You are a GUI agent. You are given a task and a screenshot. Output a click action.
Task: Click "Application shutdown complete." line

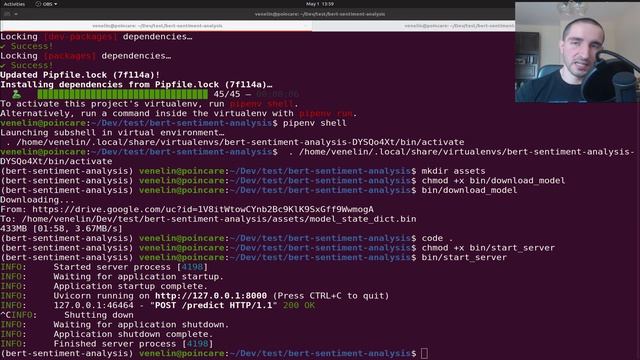[133, 334]
